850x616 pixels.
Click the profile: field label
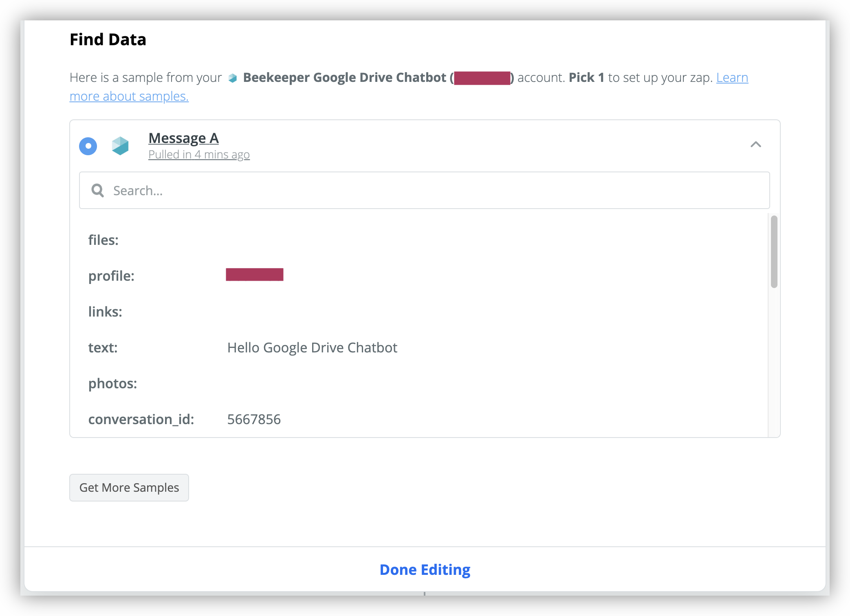tap(111, 276)
